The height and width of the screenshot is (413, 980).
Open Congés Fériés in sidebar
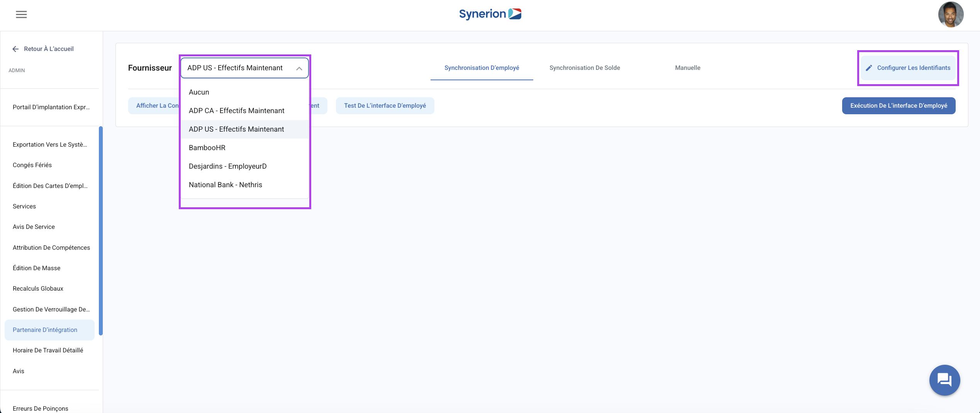tap(50, 165)
